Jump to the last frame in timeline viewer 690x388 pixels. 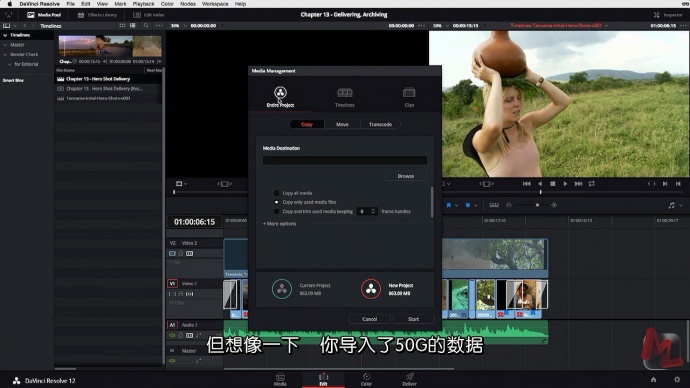pos(578,184)
